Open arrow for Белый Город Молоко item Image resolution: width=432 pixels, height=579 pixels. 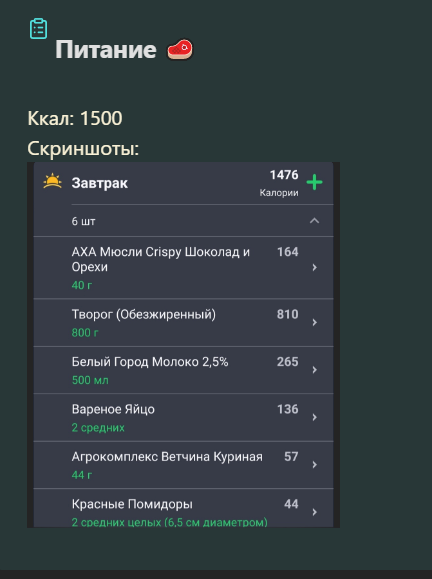point(315,370)
